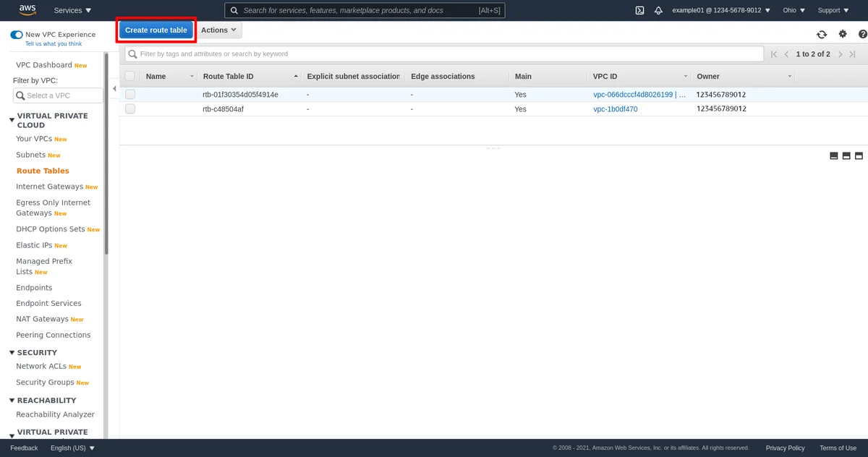Open Internet Gateways in the sidebar
Viewport: 868px width, 457px height.
click(x=49, y=187)
